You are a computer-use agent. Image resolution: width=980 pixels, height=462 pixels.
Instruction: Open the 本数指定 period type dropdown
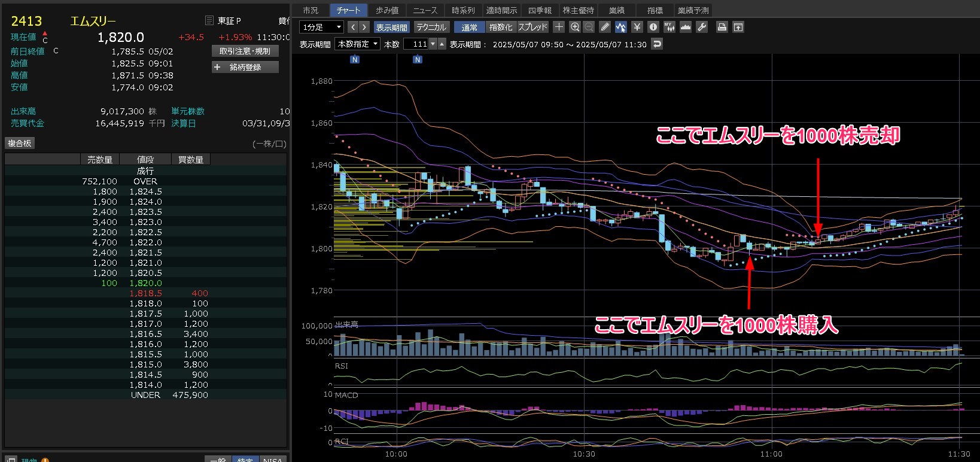click(357, 44)
